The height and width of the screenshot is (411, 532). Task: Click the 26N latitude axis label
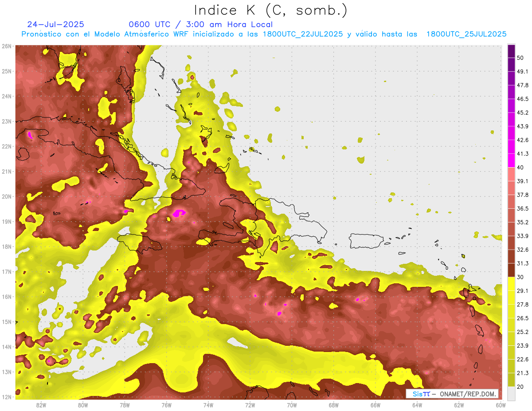pyautogui.click(x=6, y=46)
